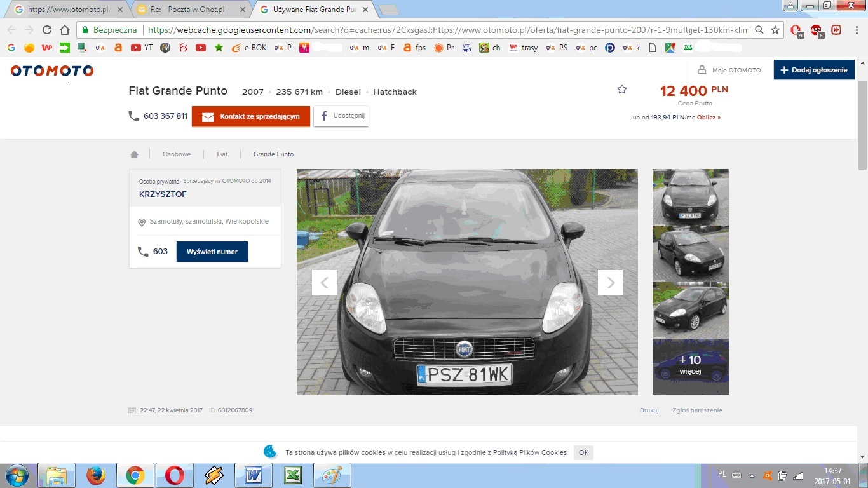Reveal phone with Wyświetl numer button

pos(212,252)
